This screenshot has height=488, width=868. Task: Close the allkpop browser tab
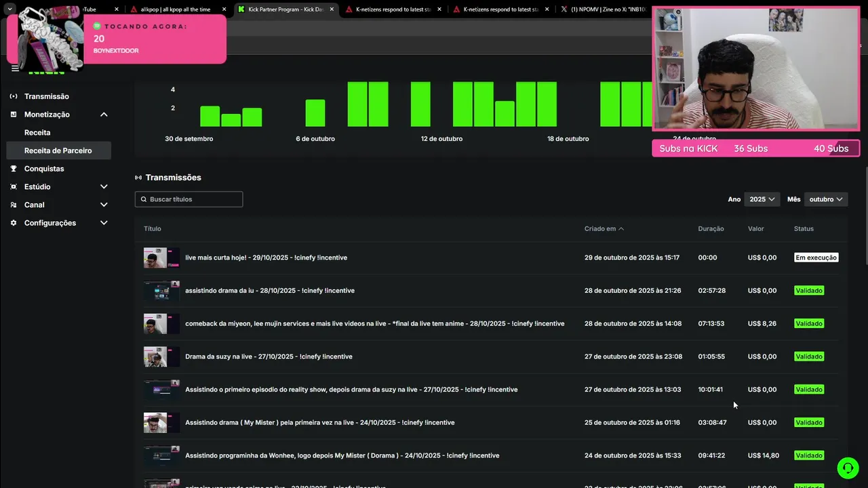pyautogui.click(x=224, y=9)
